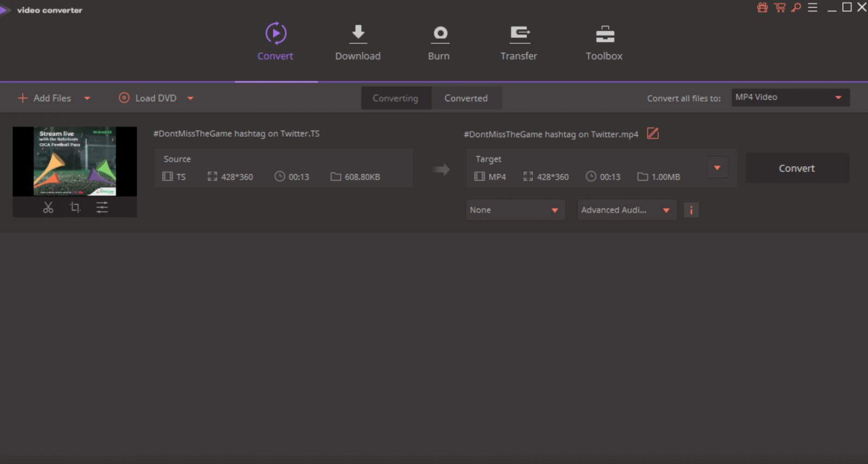
Task: Click the shopping cart icon
Action: [780, 8]
